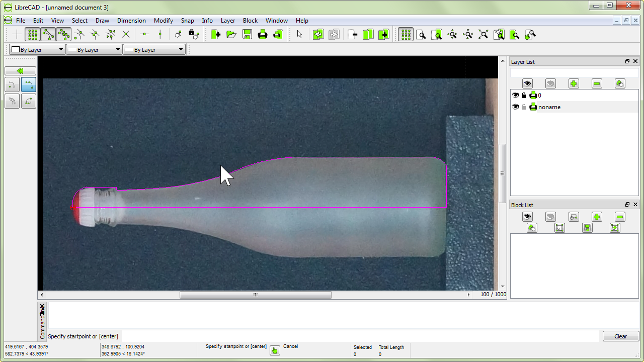Add a new block
This screenshot has height=362, width=644.
pyautogui.click(x=597, y=217)
